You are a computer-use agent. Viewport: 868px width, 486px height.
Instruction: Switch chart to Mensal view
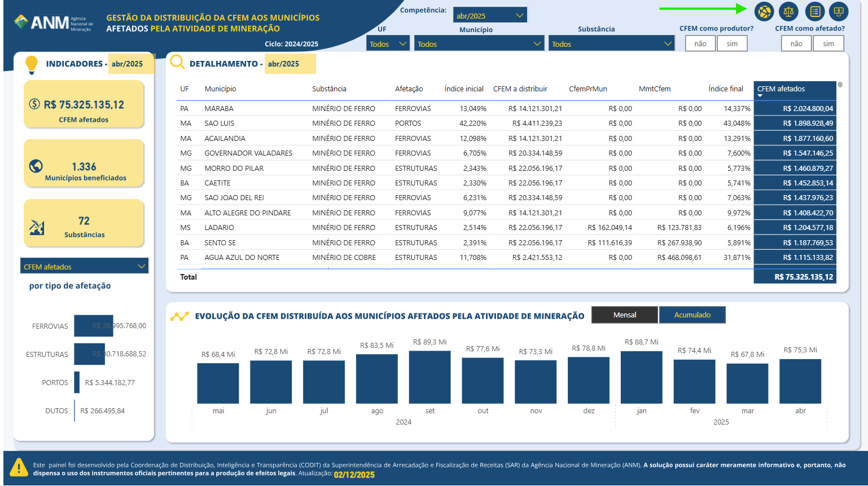pyautogui.click(x=624, y=315)
